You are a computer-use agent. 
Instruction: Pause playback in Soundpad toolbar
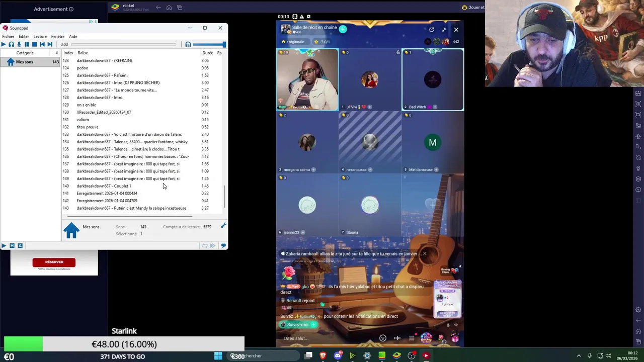[27, 44]
